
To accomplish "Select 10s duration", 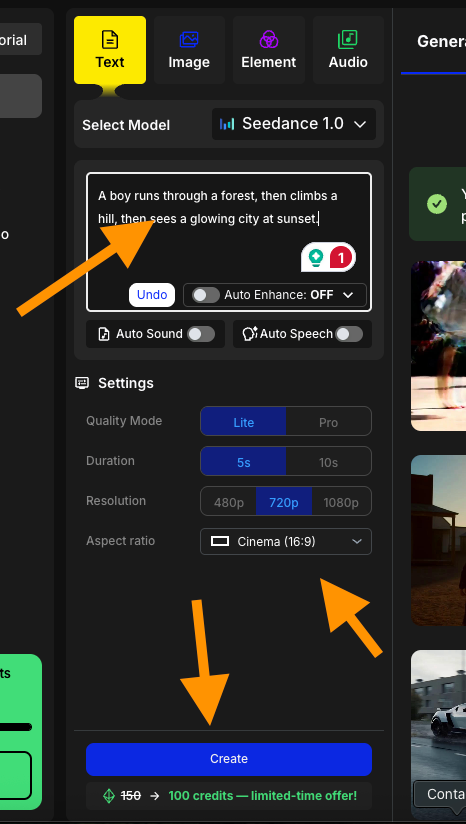I will click(328, 461).
